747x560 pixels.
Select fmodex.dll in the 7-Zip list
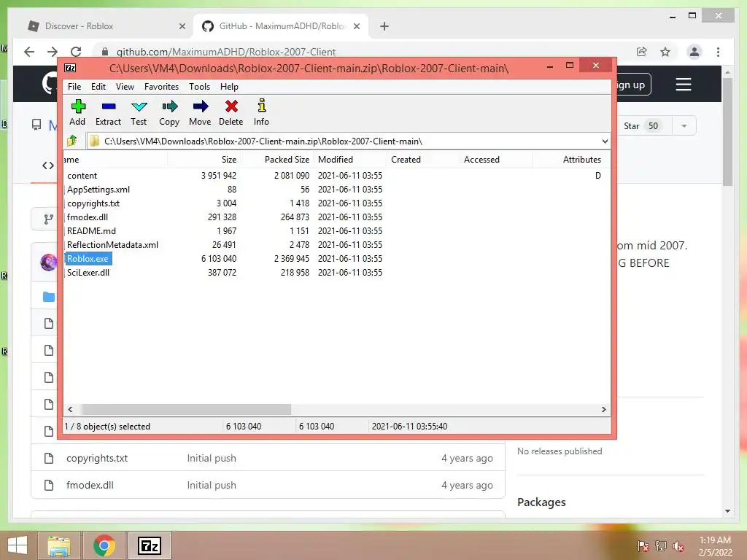[x=88, y=217]
